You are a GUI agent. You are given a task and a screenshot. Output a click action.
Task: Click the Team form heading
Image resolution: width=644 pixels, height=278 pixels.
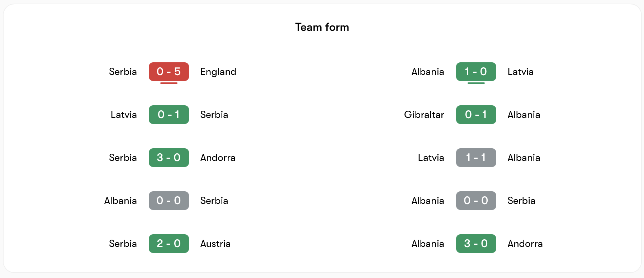tap(322, 27)
